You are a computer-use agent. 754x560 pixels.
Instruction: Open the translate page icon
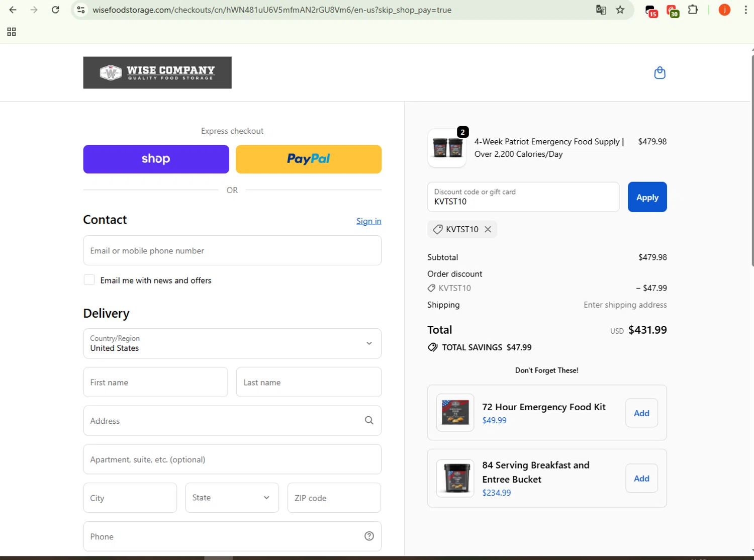coord(601,10)
